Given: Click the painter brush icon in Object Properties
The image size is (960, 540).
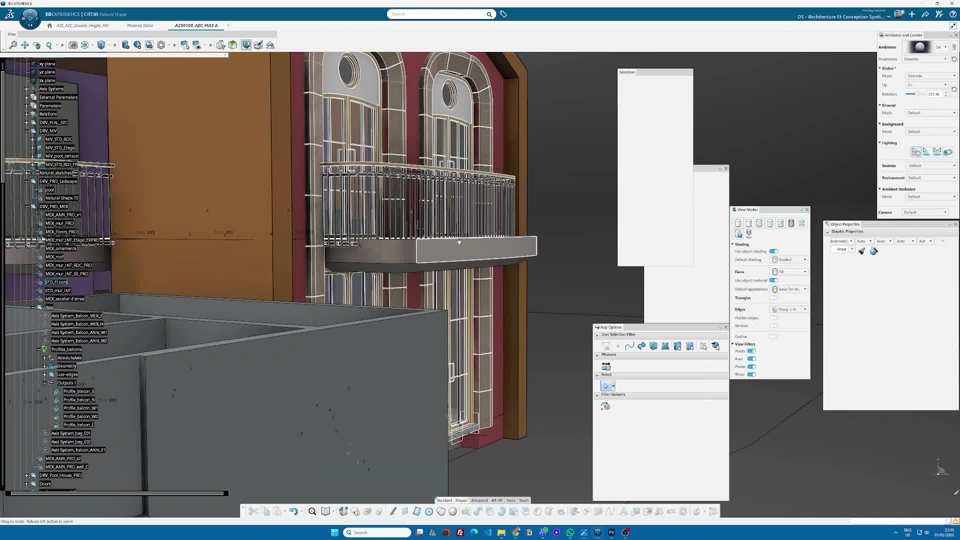Looking at the screenshot, I should point(862,251).
